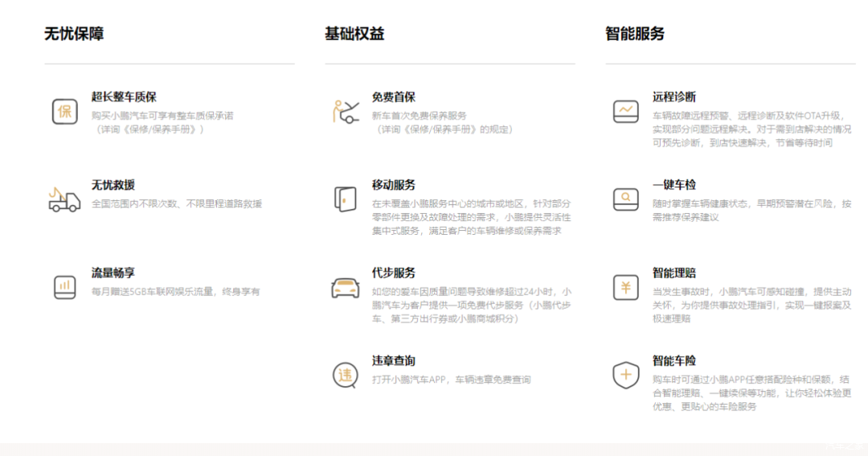Click the 免费首保 maintenance icon

click(345, 111)
